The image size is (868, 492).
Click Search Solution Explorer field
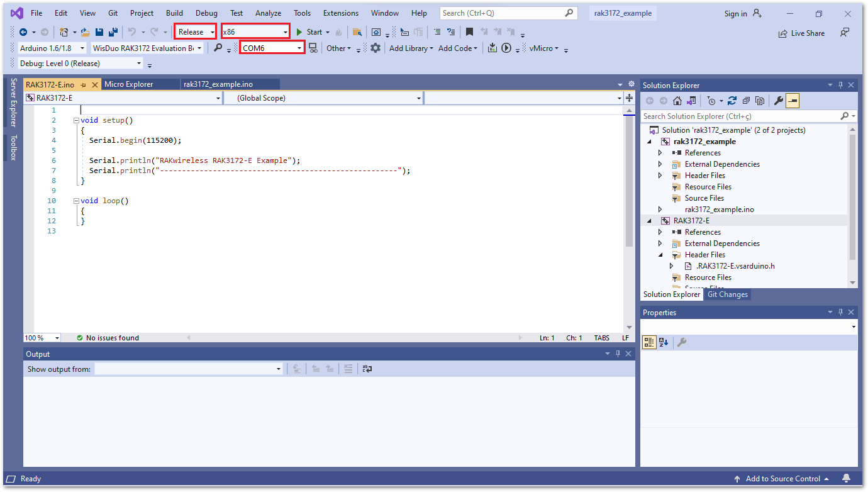tap(748, 116)
